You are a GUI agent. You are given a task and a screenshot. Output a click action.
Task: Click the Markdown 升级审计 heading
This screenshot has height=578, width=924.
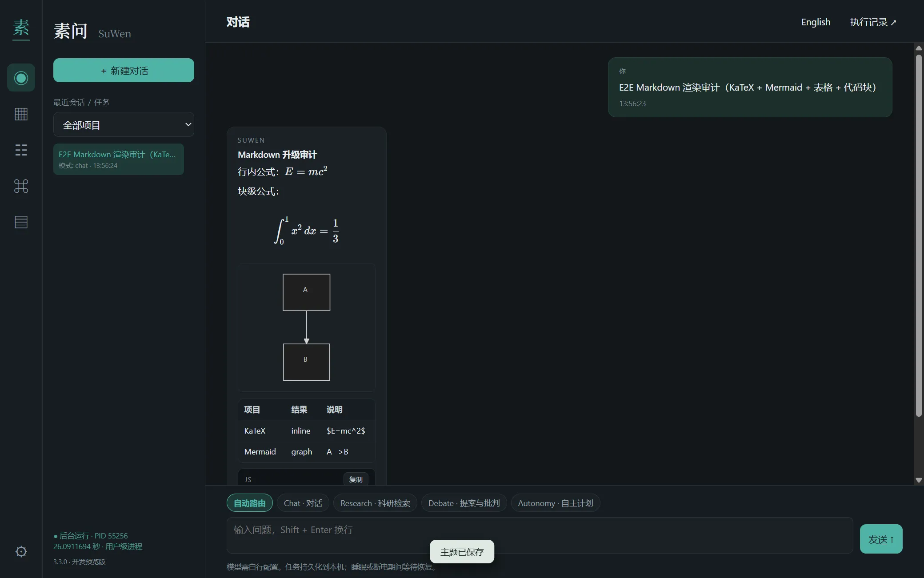coord(277,155)
